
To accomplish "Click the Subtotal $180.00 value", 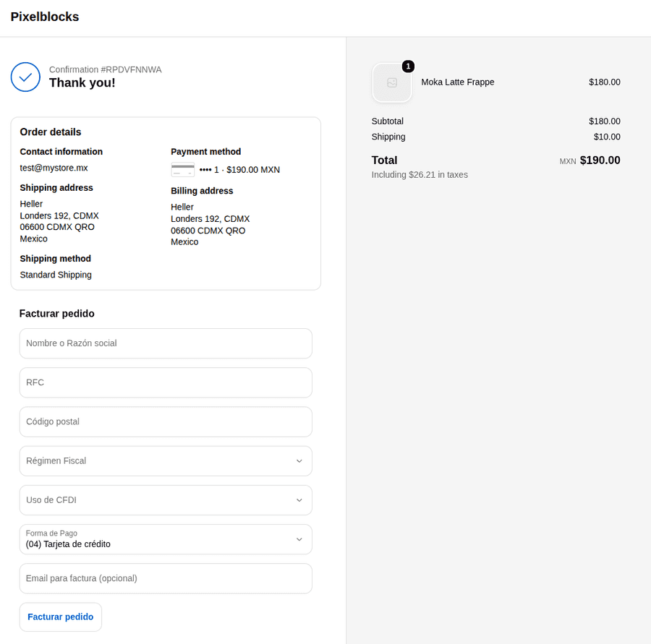I will coord(605,121).
